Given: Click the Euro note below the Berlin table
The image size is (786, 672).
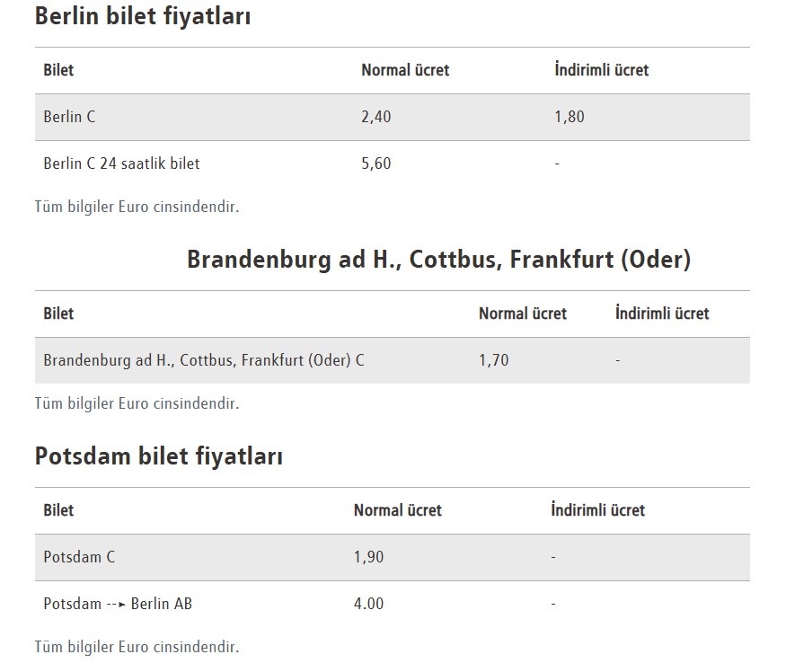Looking at the screenshot, I should tap(137, 207).
